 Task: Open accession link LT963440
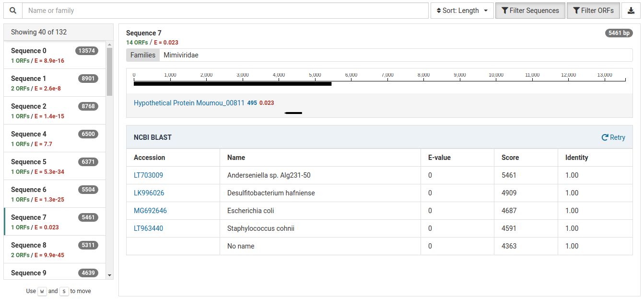pos(148,228)
